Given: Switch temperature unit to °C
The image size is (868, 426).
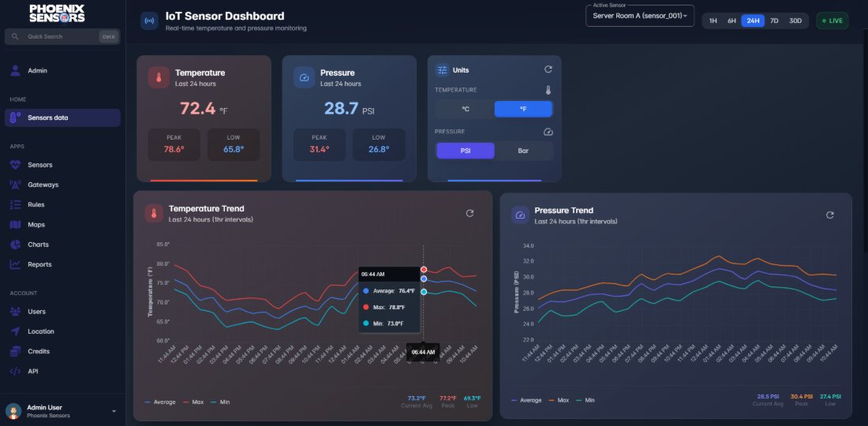Looking at the screenshot, I should (x=465, y=109).
